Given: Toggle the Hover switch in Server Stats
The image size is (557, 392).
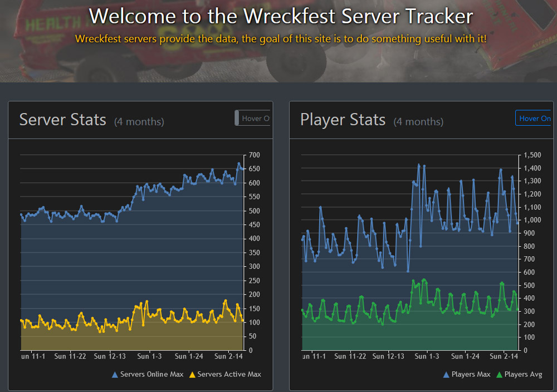Looking at the screenshot, I should (x=252, y=118).
